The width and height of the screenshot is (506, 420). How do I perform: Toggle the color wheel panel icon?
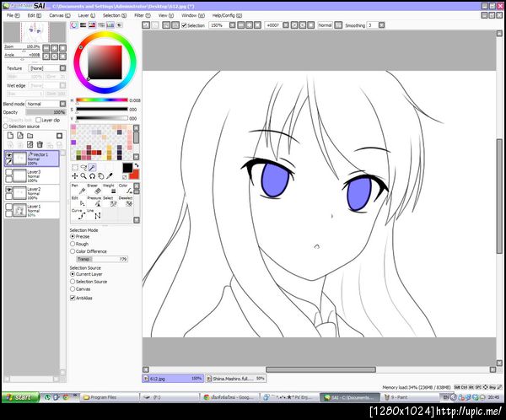tap(74, 24)
